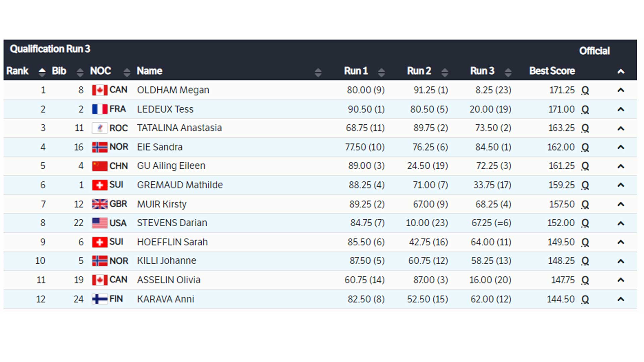Select Run 3 score 67.25 (=6)
Viewport: 644px width, 362px height.
click(x=491, y=223)
